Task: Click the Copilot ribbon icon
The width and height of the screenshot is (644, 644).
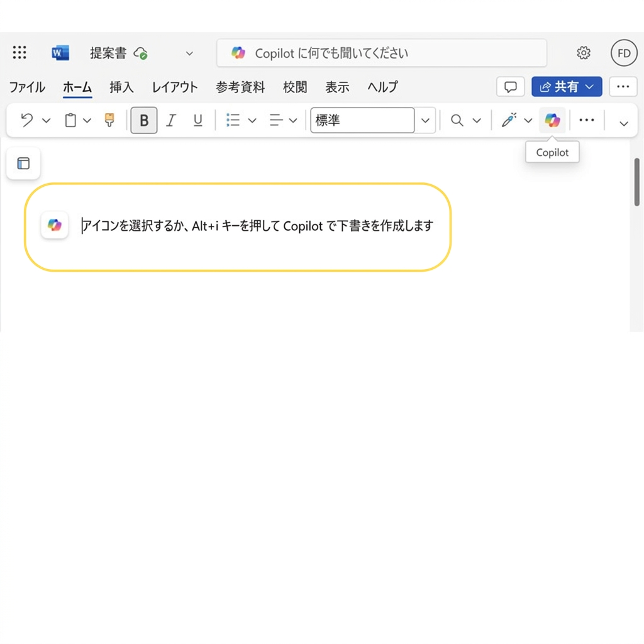Action: coord(552,120)
